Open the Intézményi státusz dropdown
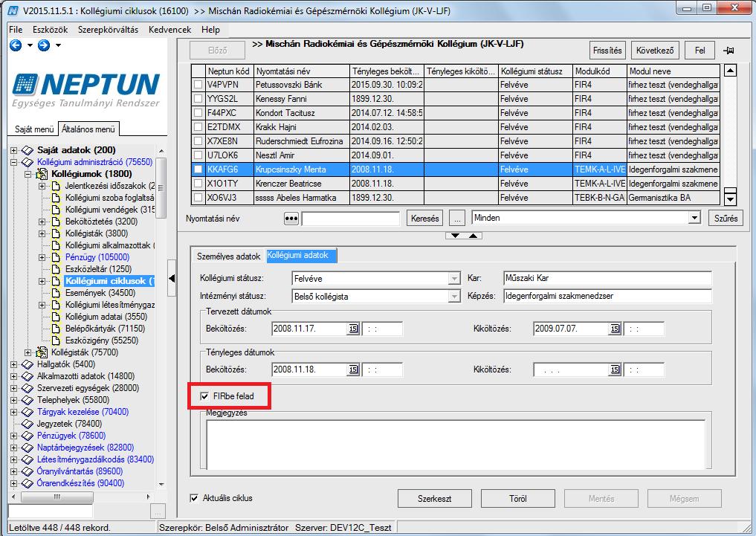The image size is (756, 536). 454,297
